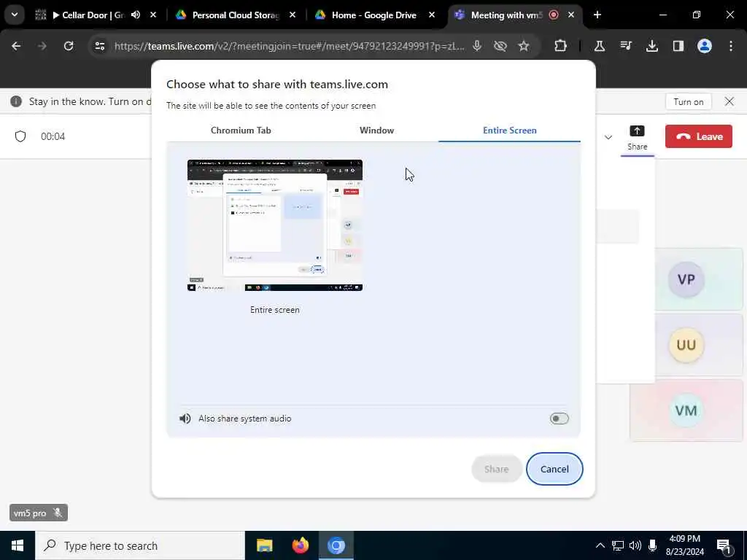Click microphone icon in system tray
The width and height of the screenshot is (747, 560).
pos(652,545)
